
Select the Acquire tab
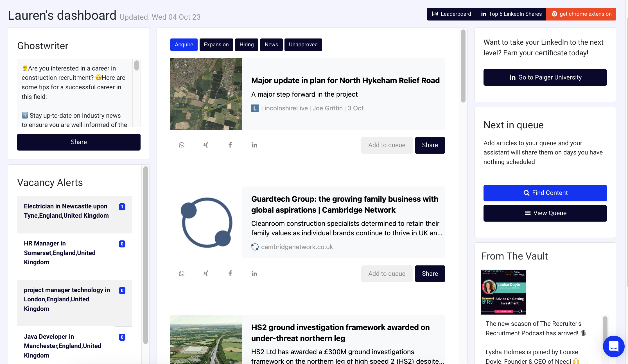click(184, 45)
